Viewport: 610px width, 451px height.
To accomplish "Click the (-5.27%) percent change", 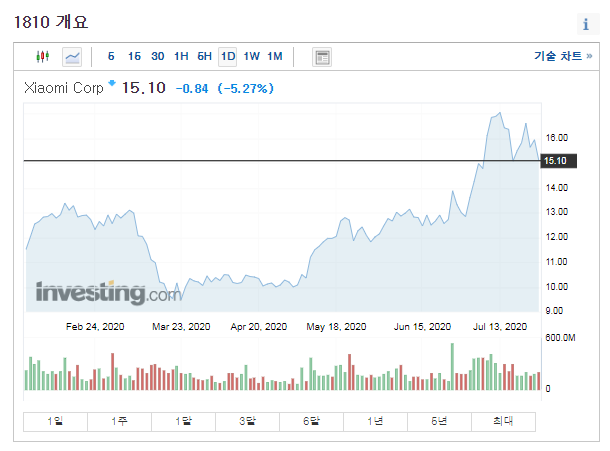I will [245, 89].
